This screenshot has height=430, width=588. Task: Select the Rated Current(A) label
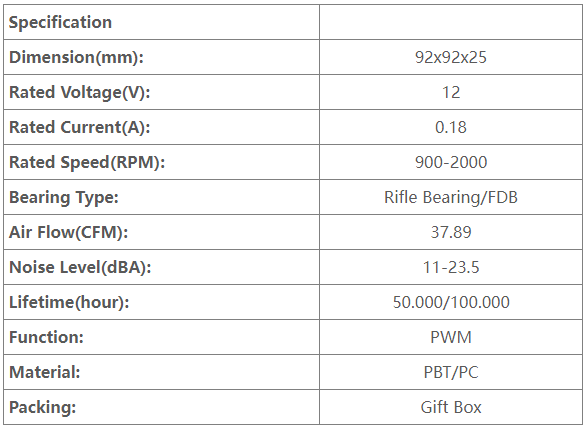80,127
